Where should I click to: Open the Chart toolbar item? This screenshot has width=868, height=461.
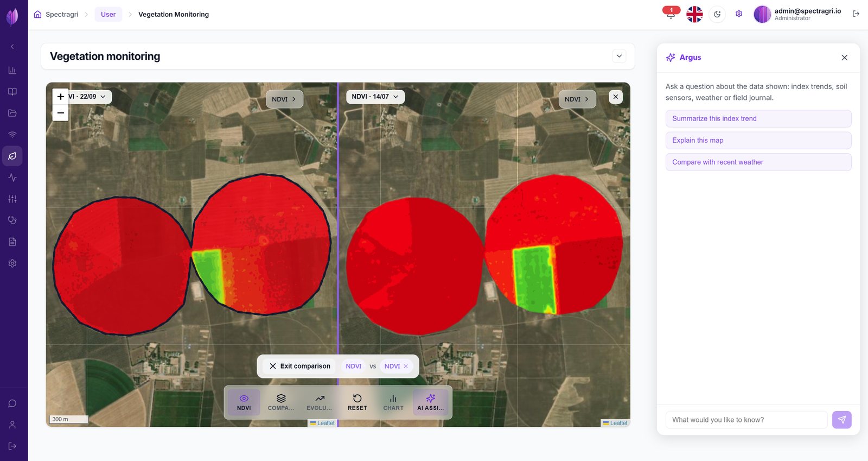[x=393, y=402]
